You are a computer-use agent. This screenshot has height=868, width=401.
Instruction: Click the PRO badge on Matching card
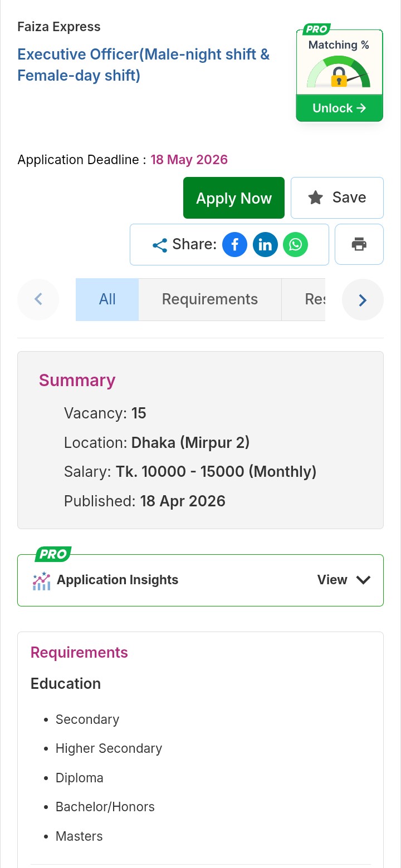[316, 29]
